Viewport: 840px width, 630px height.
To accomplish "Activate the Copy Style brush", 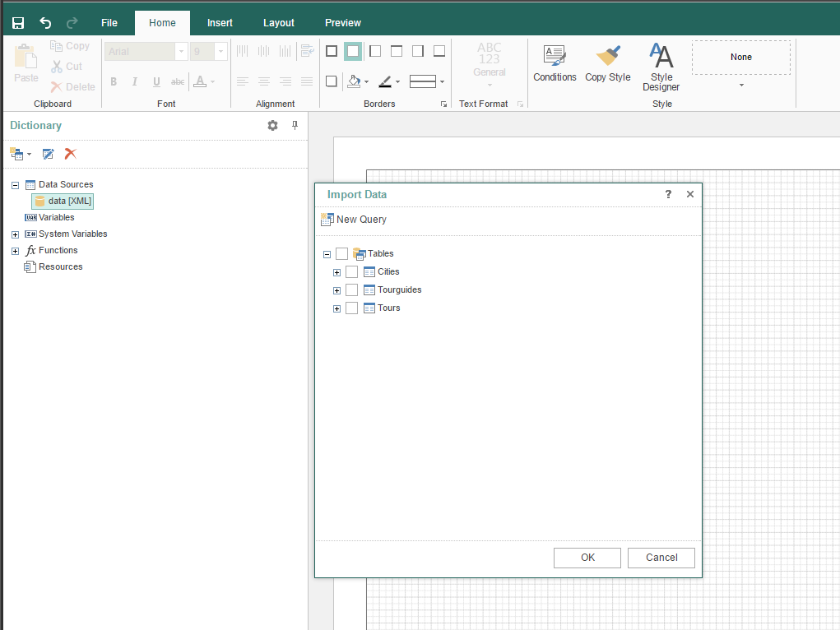I will (607, 63).
